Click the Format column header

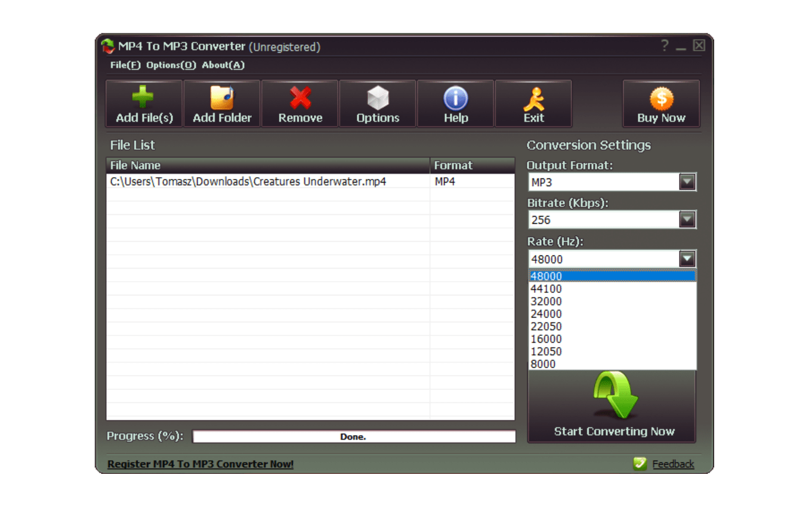pos(473,165)
